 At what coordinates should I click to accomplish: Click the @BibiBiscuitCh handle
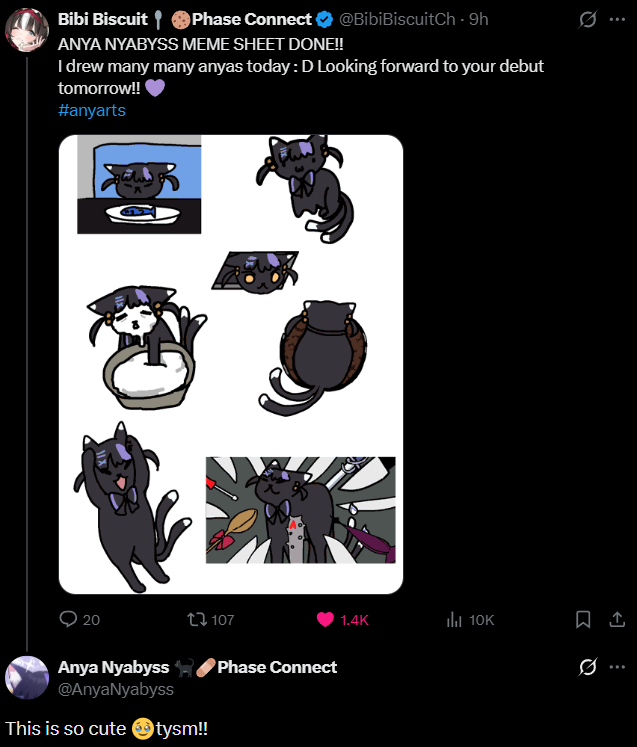[x=397, y=19]
